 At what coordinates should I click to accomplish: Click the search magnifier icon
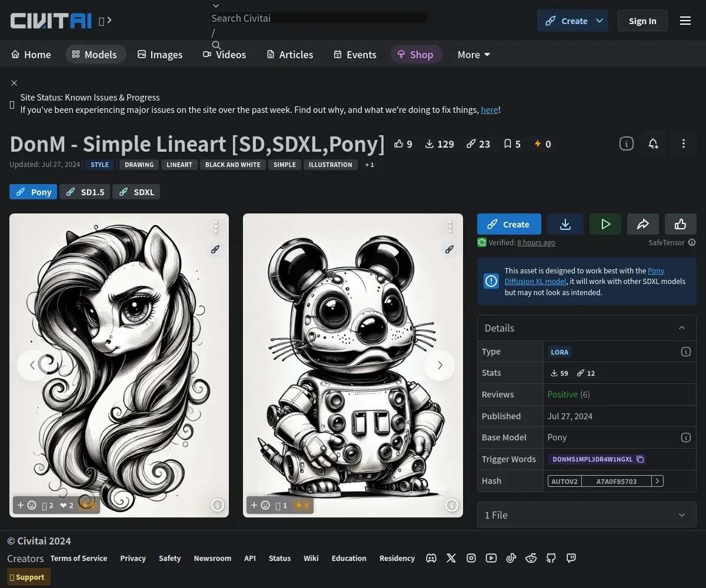216,45
